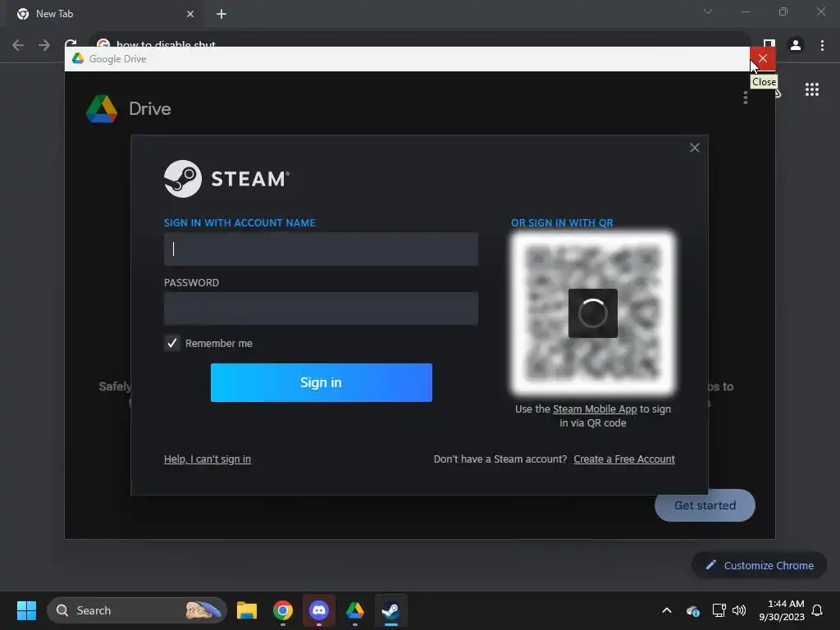Open Google Drive from taskbar
840x630 pixels.
pyautogui.click(x=354, y=610)
